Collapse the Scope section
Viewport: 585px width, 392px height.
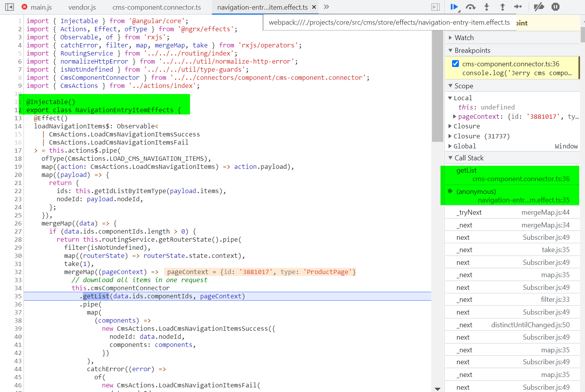(x=513, y=86)
